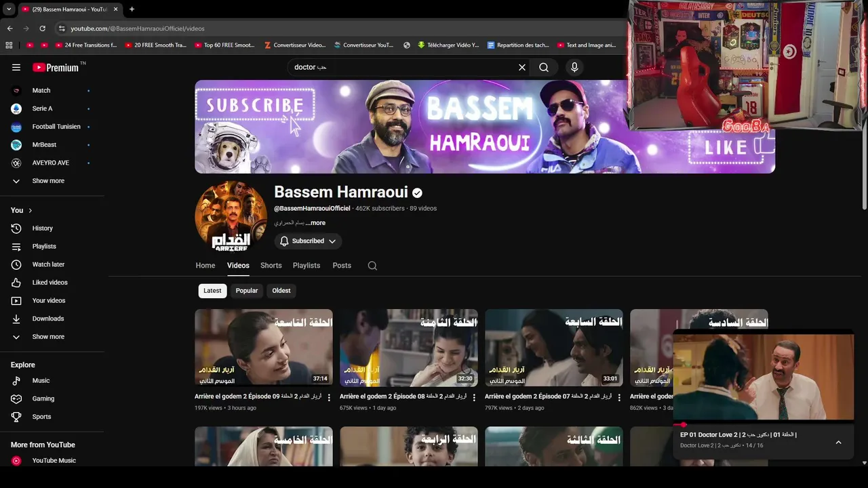Select the Latest sort chip
The width and height of the screenshot is (868, 488).
coord(212,291)
